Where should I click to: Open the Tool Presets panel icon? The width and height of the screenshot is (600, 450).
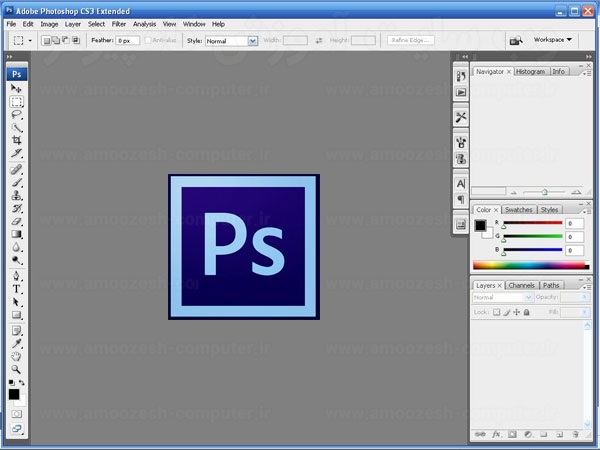coord(461,117)
